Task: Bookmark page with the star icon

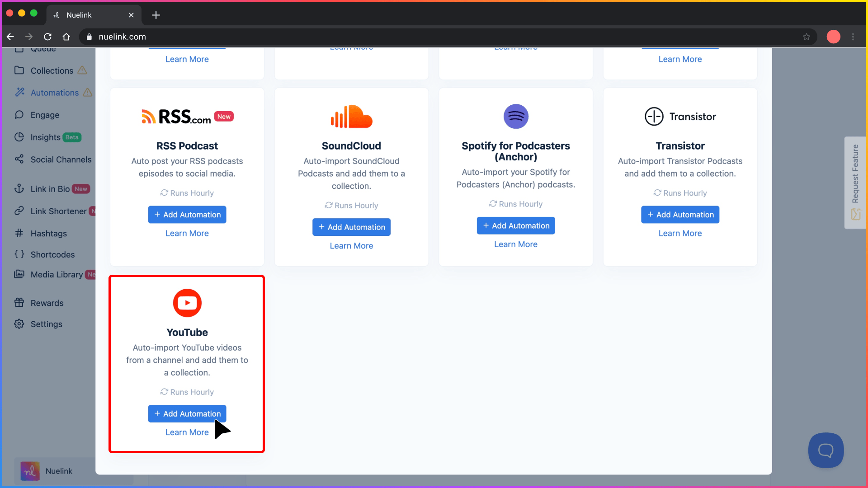Action: coord(807,37)
